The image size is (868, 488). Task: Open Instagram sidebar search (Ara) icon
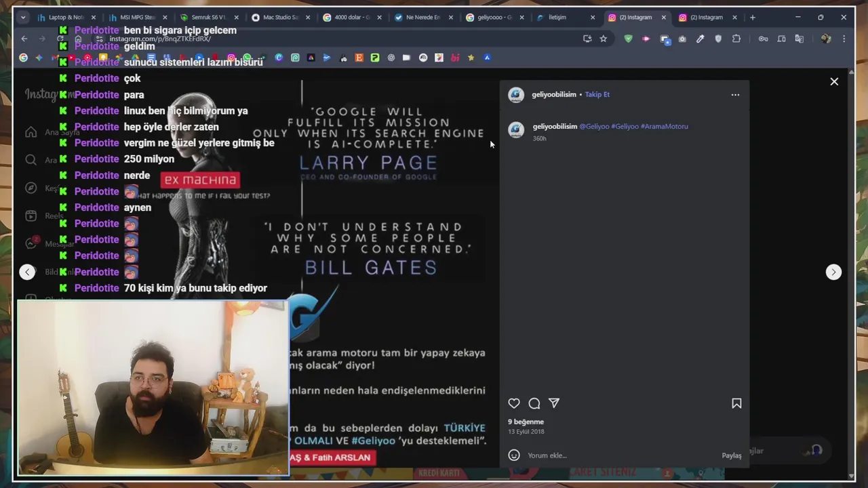click(x=31, y=160)
